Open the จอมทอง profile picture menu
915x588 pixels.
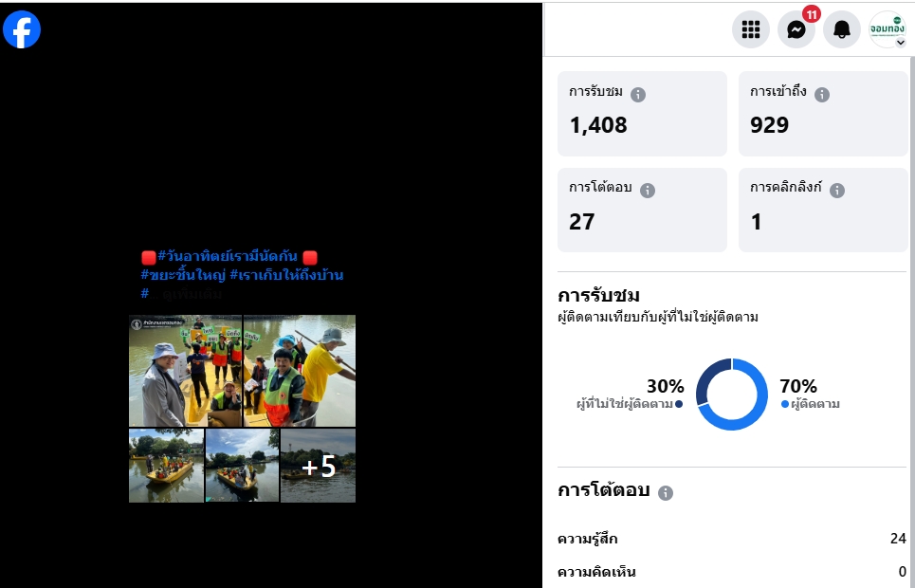point(887,28)
